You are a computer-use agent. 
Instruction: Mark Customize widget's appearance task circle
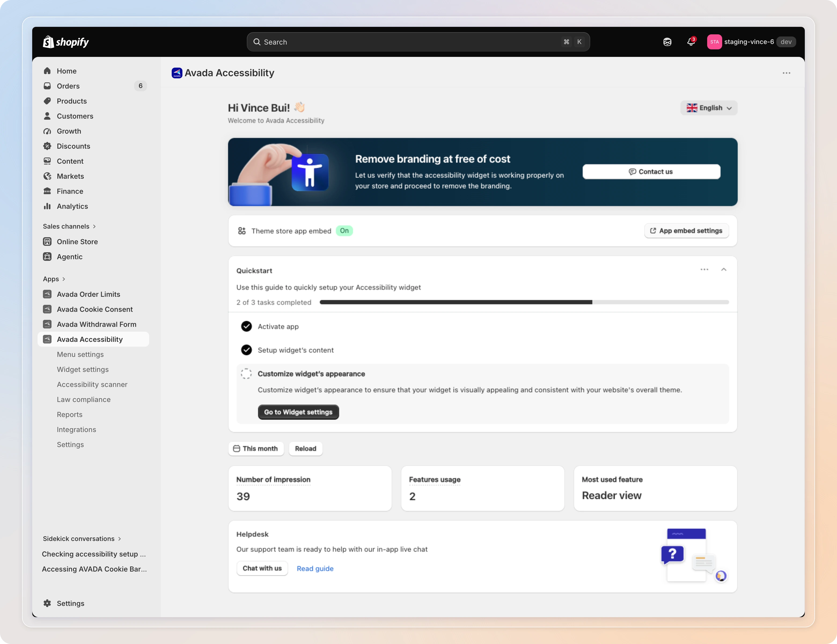[247, 374]
